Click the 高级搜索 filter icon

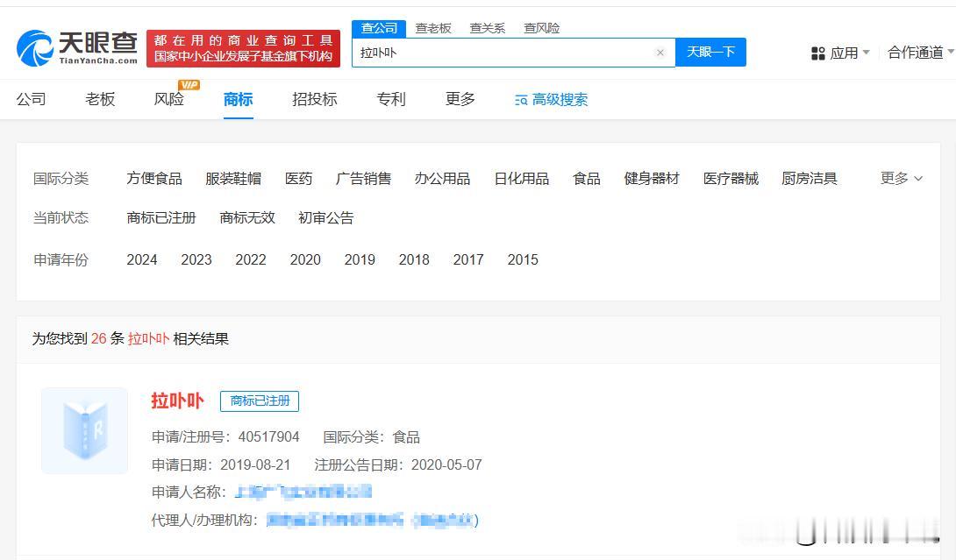click(521, 100)
